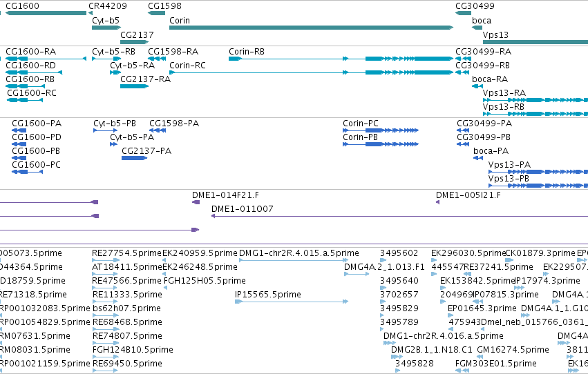Select the CG1600-PC protein label

point(36,165)
